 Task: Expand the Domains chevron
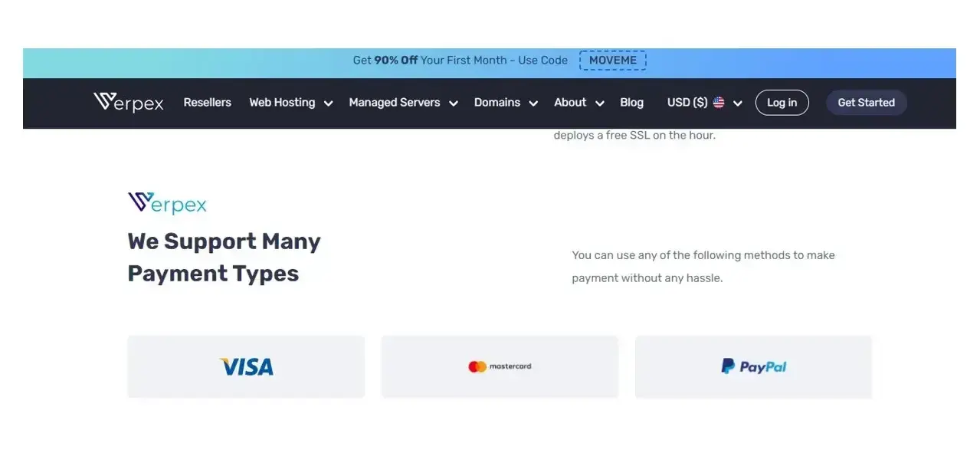[x=533, y=103]
